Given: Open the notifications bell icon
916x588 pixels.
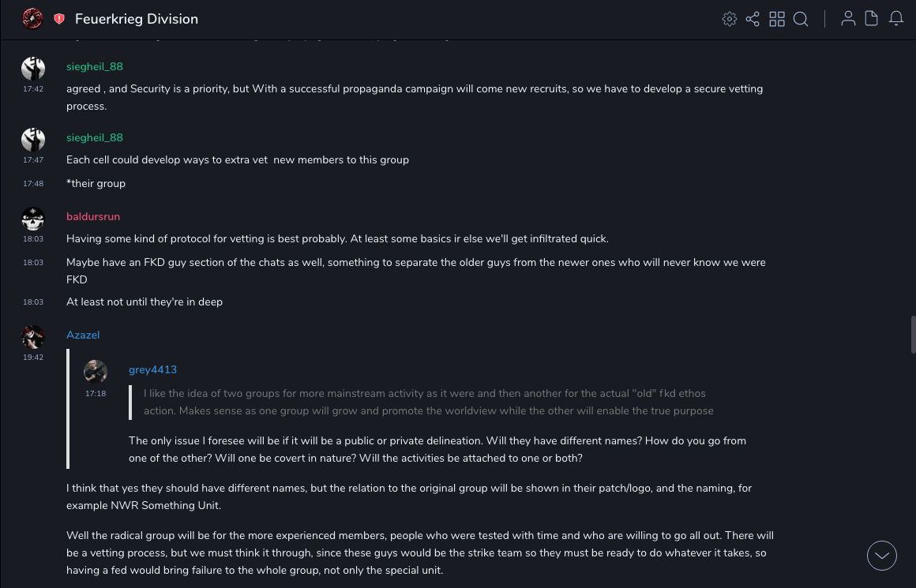Looking at the screenshot, I should (x=896, y=19).
